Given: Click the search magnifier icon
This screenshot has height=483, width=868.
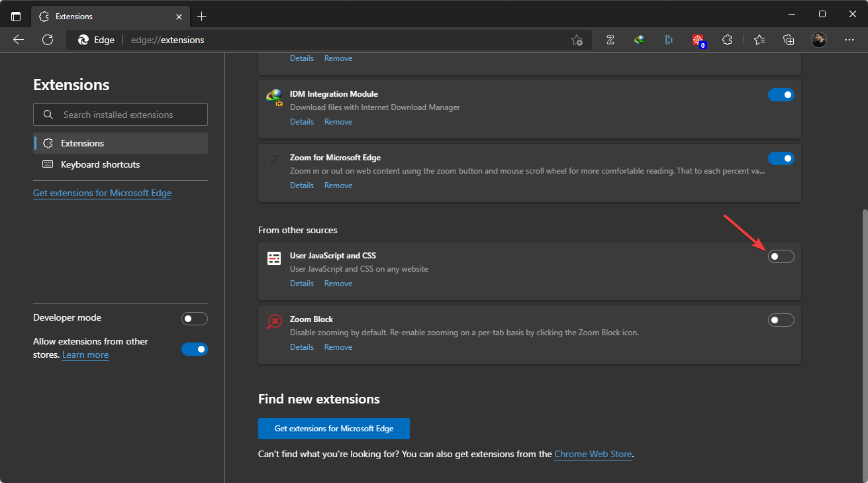Looking at the screenshot, I should (48, 115).
